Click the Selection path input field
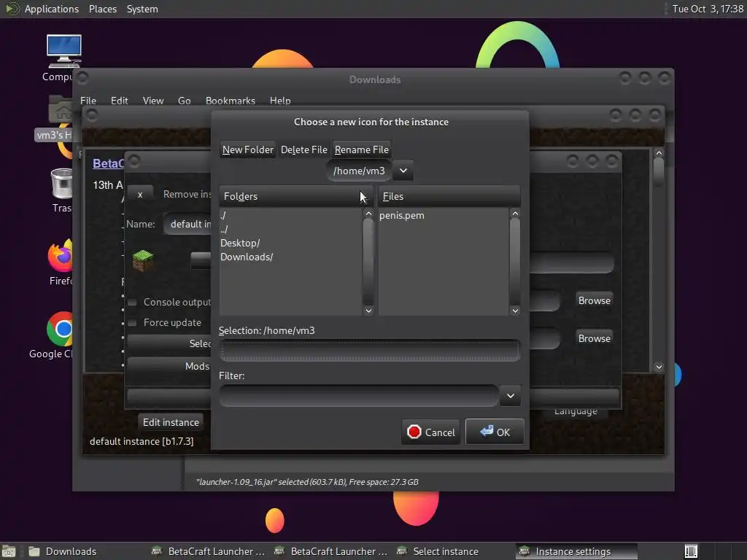 point(370,351)
